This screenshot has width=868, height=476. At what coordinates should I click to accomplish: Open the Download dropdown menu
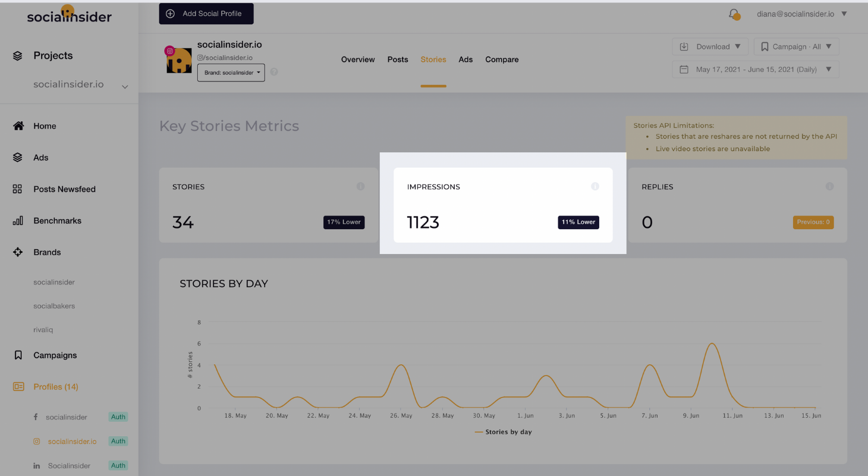tap(710, 46)
